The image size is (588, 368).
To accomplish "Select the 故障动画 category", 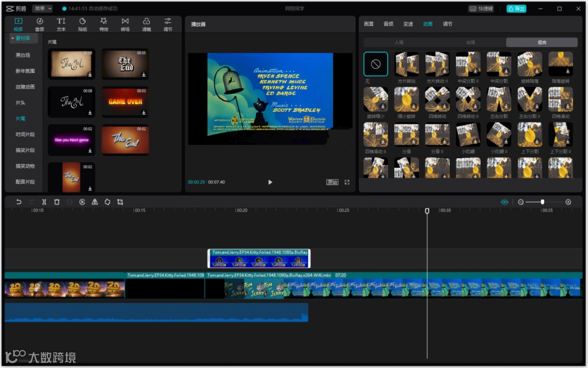I will coord(24,87).
